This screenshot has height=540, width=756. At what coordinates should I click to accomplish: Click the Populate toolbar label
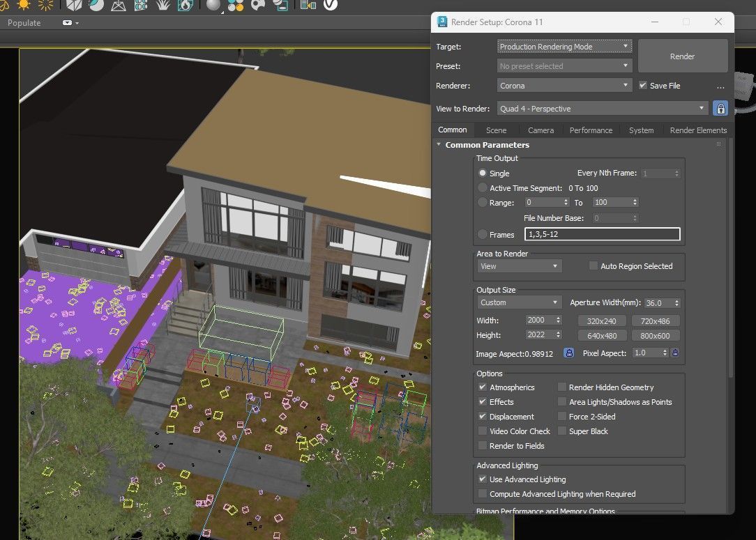click(24, 22)
